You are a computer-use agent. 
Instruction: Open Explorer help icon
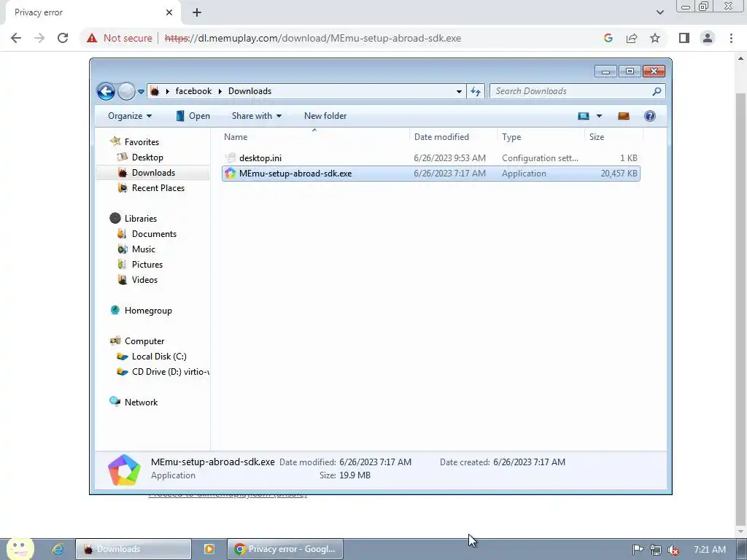(650, 116)
